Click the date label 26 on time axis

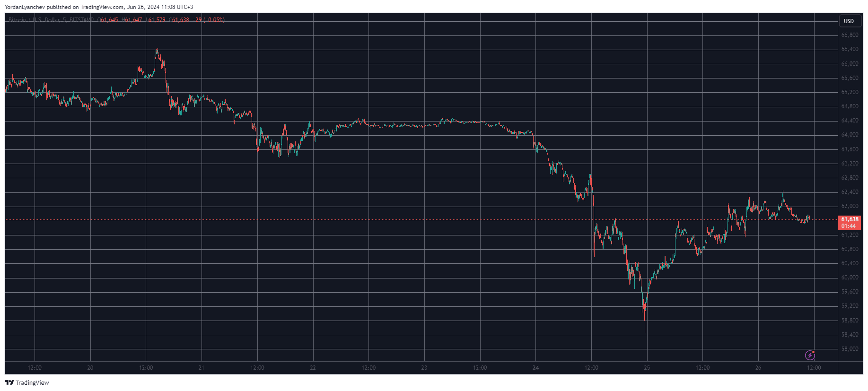point(758,368)
